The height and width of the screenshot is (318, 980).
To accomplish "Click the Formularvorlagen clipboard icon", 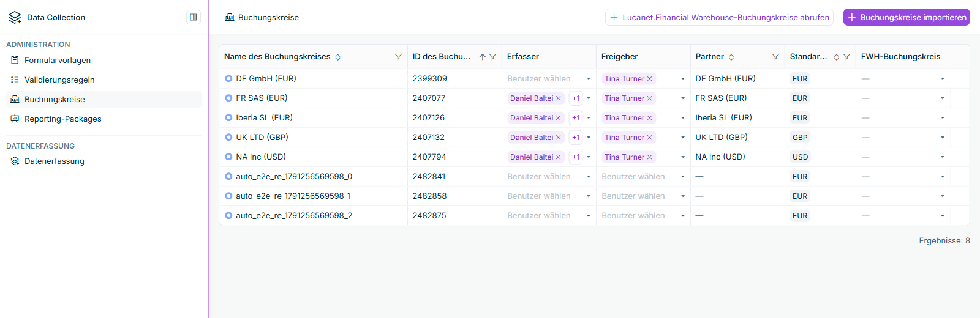I will [15, 60].
